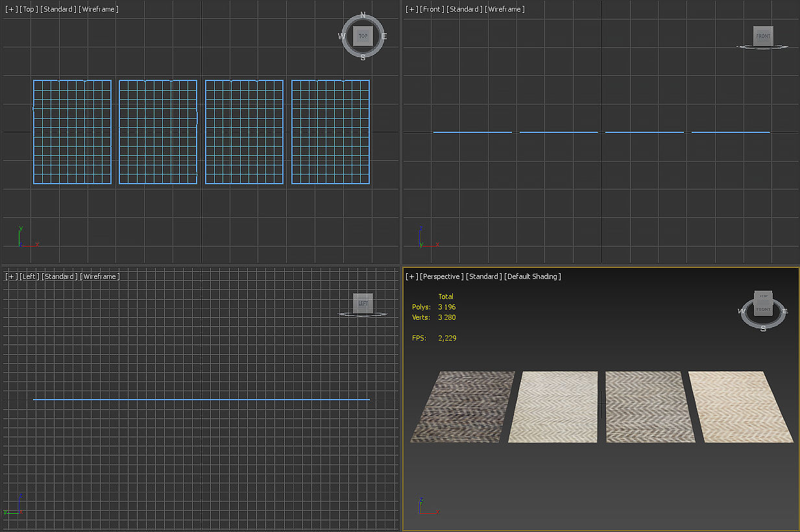This screenshot has height=532, width=800.
Task: Click the Total statistics column header
Action: pos(446,296)
